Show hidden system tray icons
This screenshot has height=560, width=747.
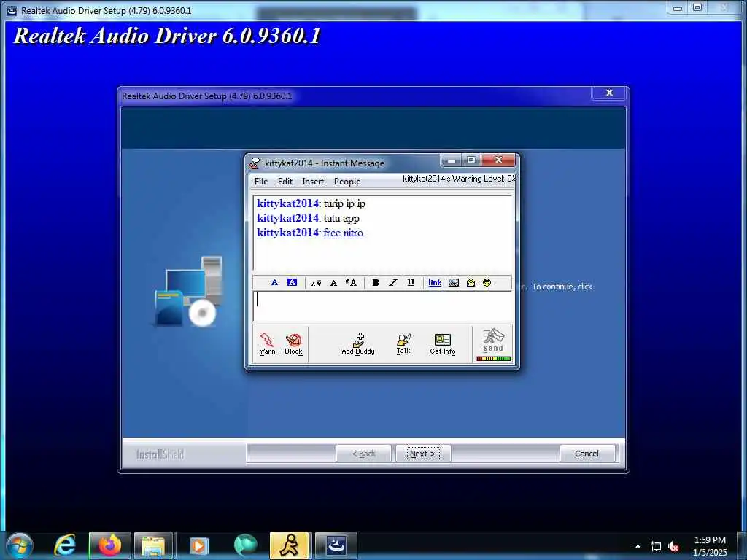[638, 546]
